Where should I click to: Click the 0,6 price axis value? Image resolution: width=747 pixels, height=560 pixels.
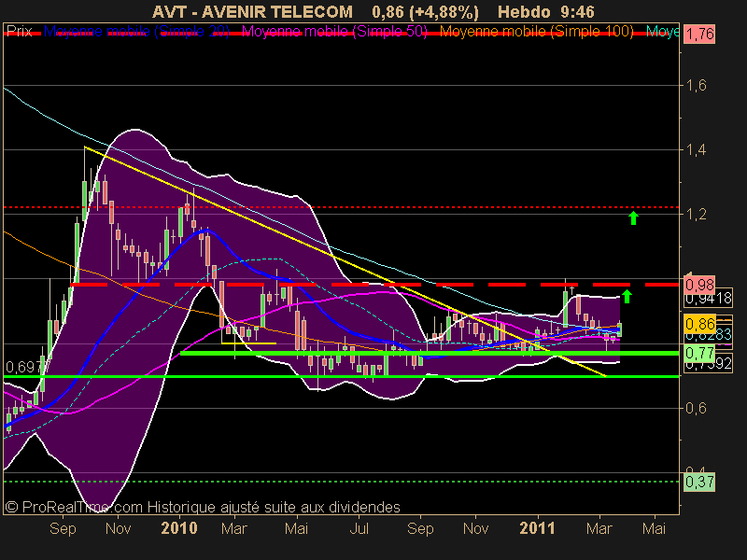coord(696,408)
